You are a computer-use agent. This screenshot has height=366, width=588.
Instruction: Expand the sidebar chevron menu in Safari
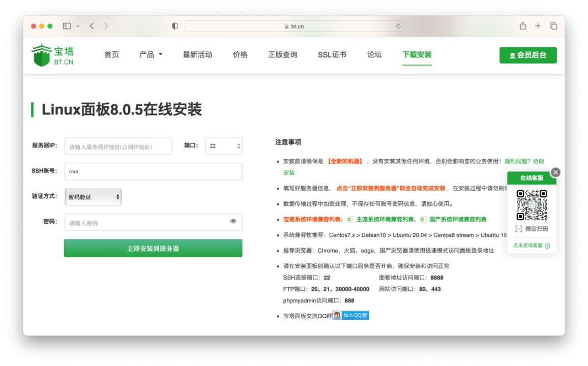[78, 26]
